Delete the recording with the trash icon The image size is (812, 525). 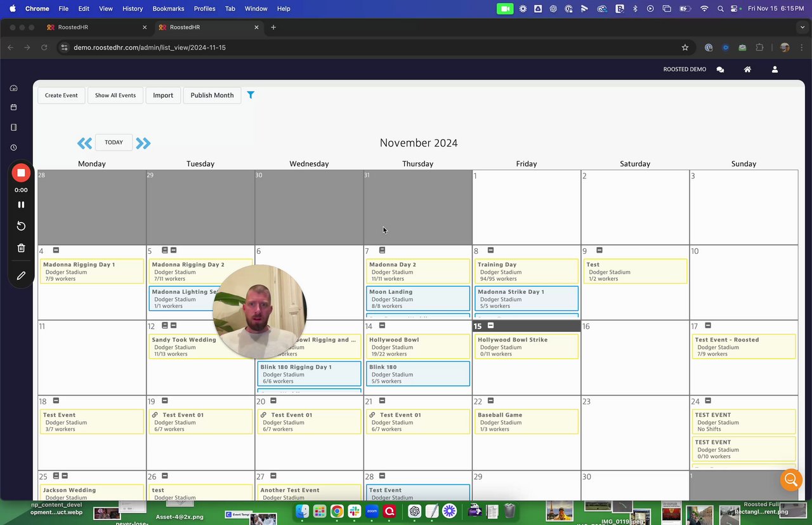21,248
